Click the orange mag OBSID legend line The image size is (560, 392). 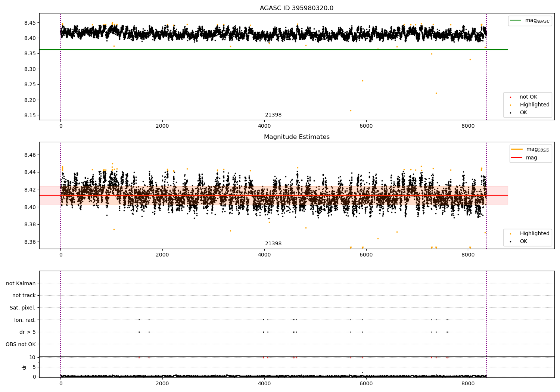pos(517,149)
